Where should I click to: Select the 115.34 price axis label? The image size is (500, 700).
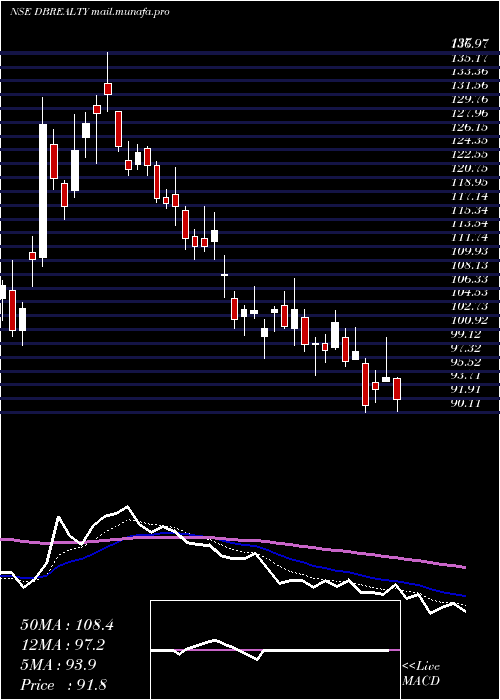tap(469, 210)
